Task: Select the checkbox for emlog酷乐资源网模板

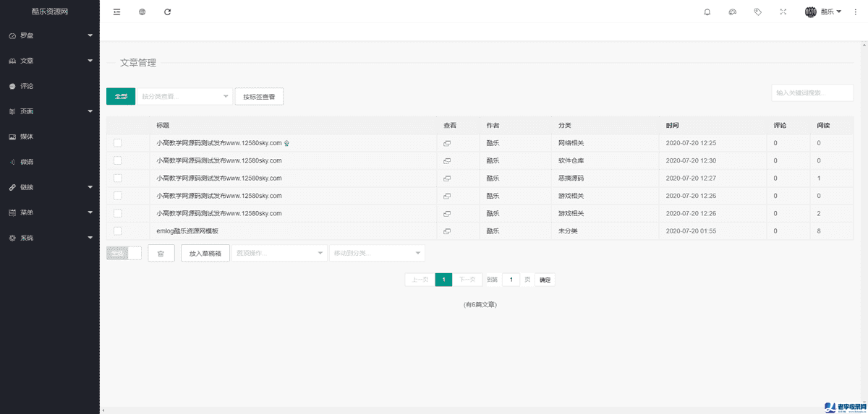Action: click(x=118, y=231)
